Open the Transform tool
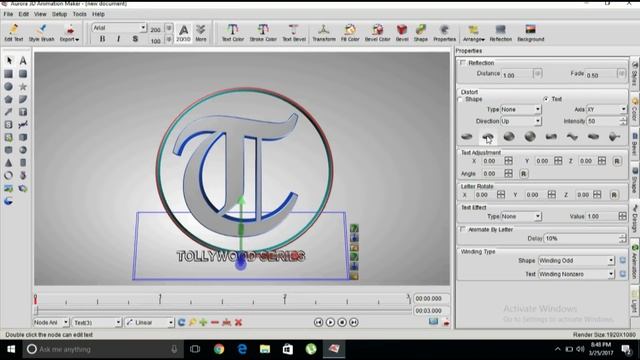 324,33
